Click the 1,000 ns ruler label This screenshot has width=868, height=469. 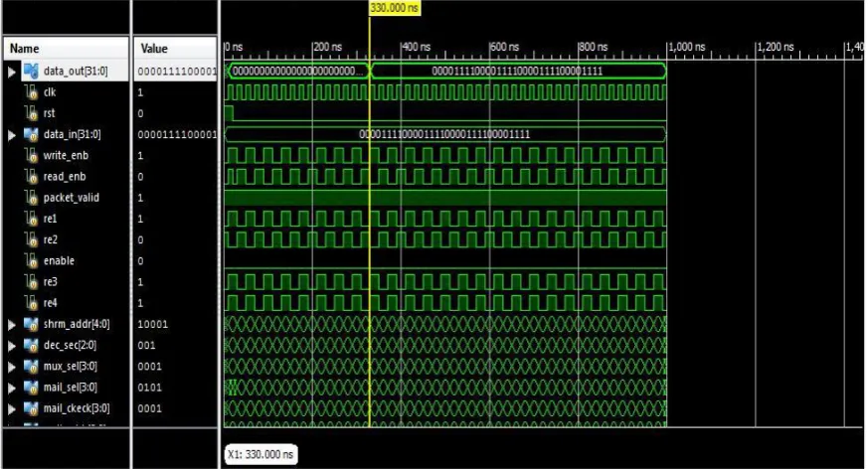pyautogui.click(x=687, y=47)
